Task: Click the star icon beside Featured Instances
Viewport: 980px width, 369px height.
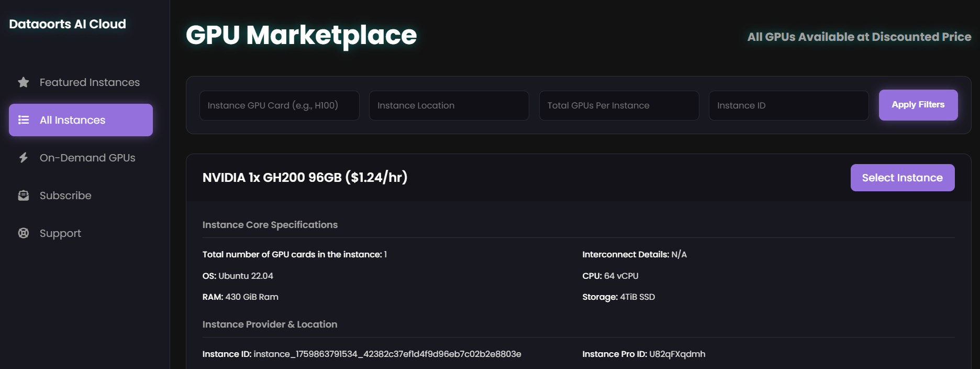Action: [x=24, y=82]
